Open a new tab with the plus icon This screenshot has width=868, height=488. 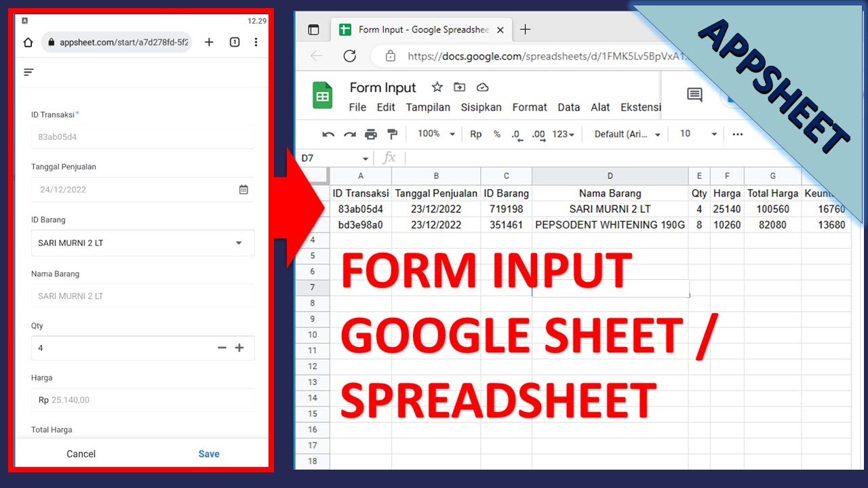tap(209, 42)
